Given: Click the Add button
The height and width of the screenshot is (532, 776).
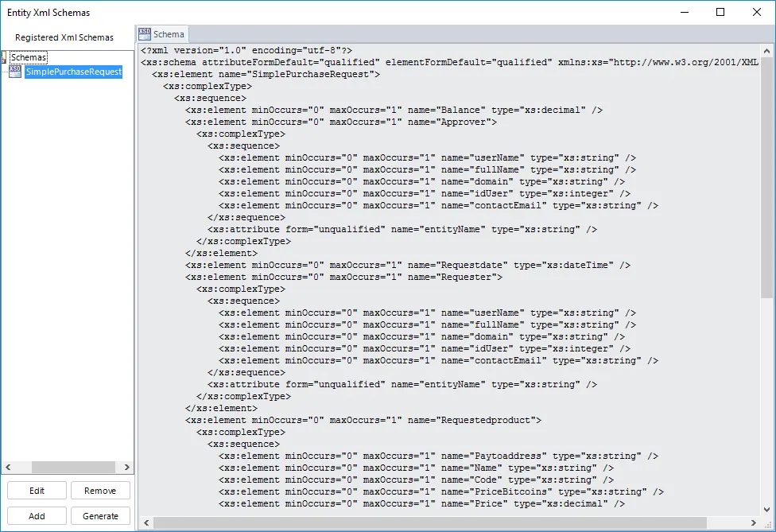Looking at the screenshot, I should pos(37,515).
